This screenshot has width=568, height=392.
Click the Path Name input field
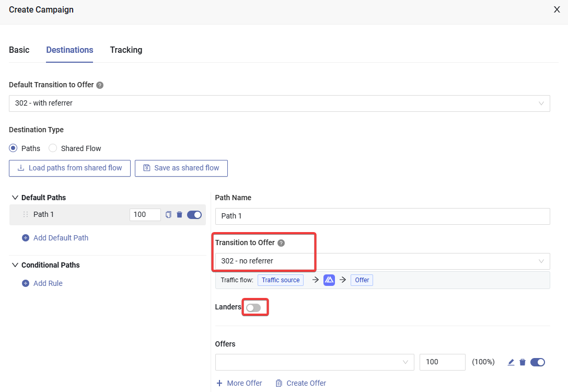(x=382, y=216)
